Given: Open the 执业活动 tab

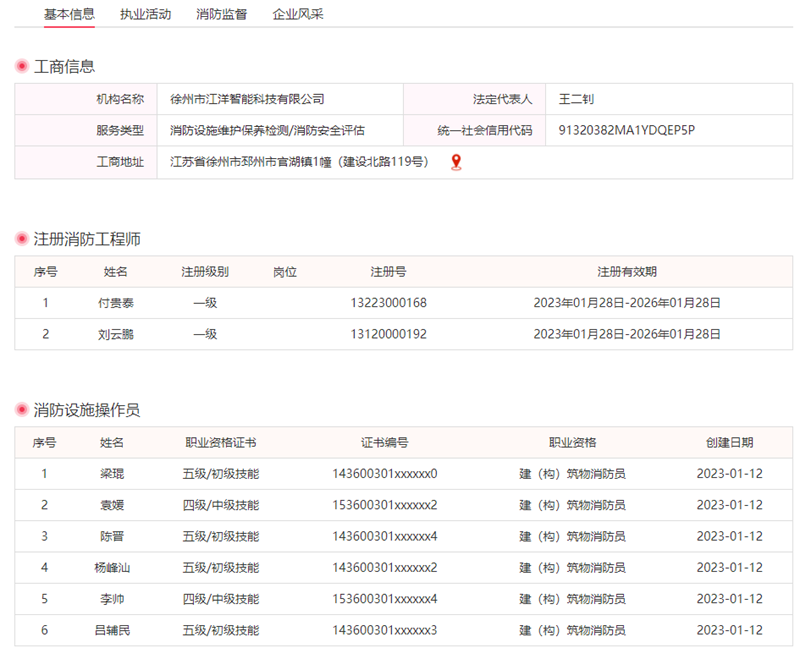Looking at the screenshot, I should [145, 14].
